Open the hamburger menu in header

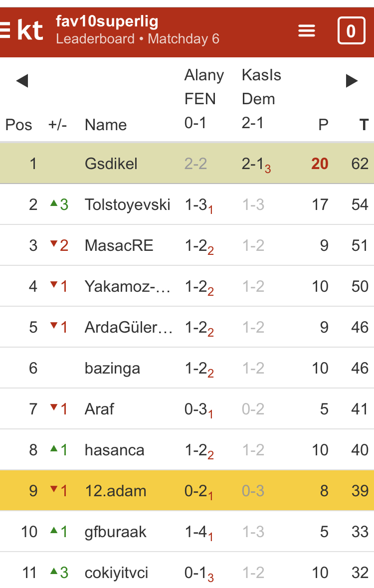307,31
